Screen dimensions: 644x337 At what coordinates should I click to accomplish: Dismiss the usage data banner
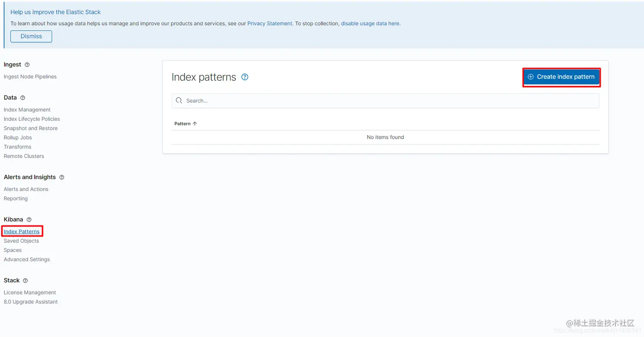(31, 36)
